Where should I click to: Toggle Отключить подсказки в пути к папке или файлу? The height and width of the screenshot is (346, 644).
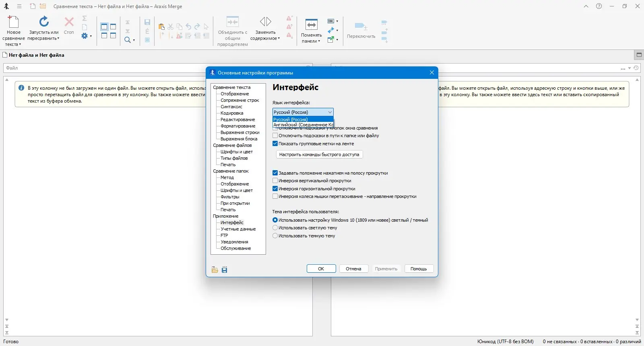click(x=275, y=136)
